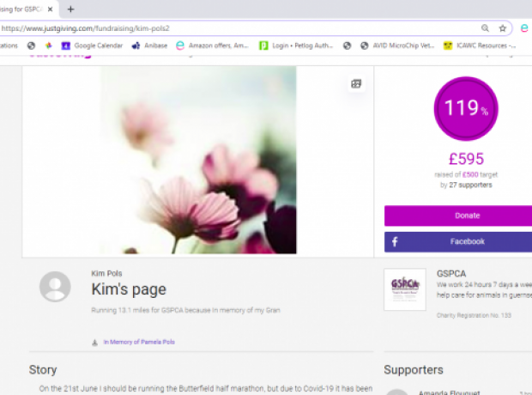Click the ICAWC yellow favicon
Viewport: 532px width, 395px height.
tap(448, 46)
